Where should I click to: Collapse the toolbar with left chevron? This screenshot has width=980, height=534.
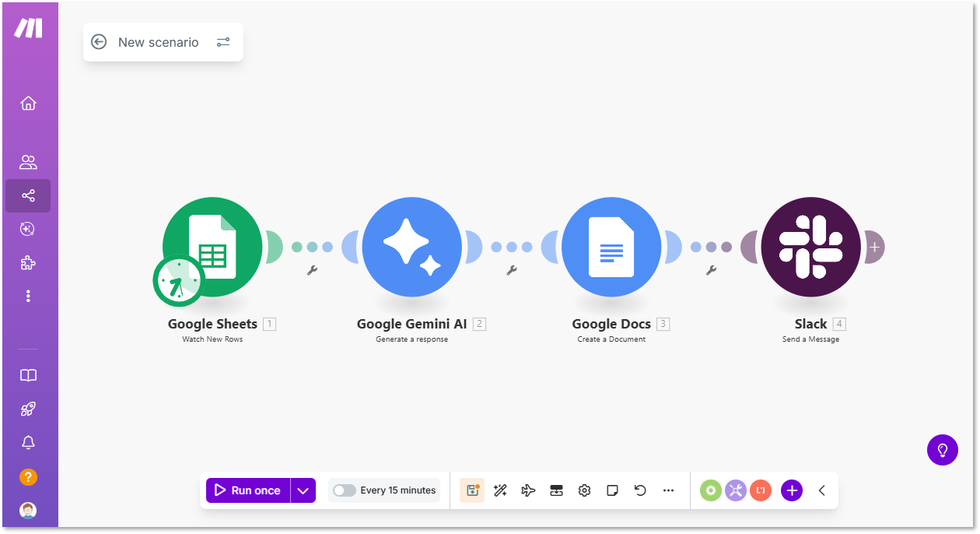tap(822, 490)
